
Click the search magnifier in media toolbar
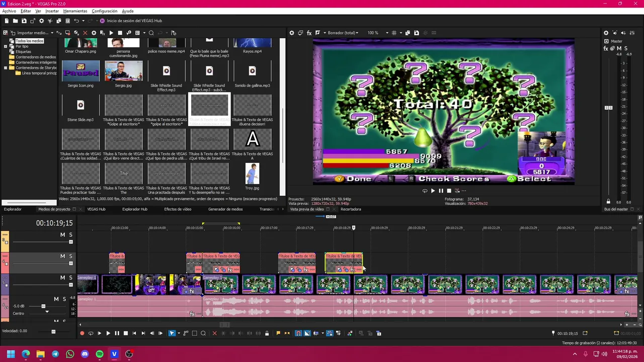pyautogui.click(x=151, y=33)
